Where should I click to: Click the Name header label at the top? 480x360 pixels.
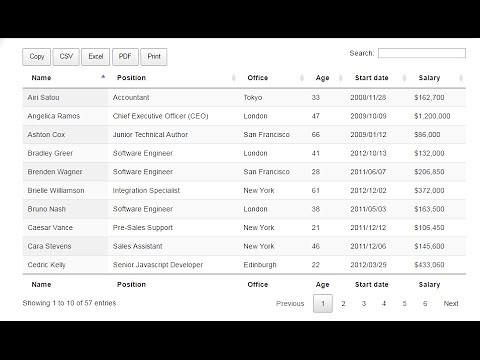point(41,78)
